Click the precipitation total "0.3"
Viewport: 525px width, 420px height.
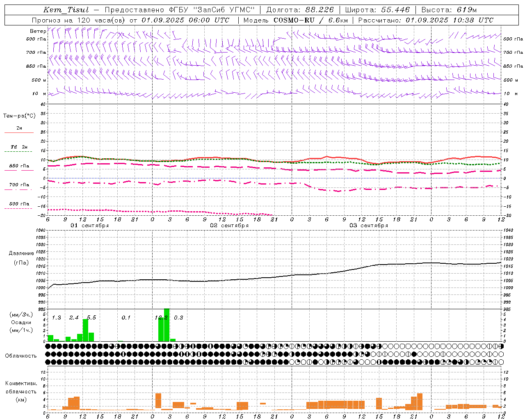tap(178, 318)
